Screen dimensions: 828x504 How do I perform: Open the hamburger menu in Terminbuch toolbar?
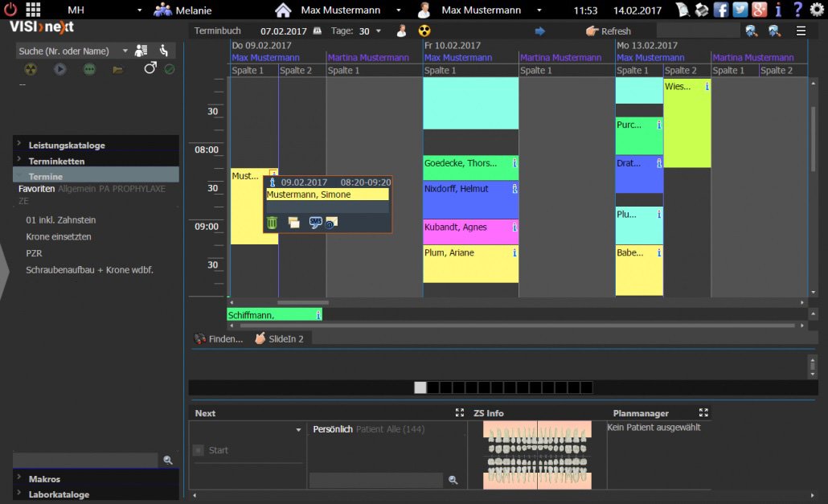click(801, 31)
